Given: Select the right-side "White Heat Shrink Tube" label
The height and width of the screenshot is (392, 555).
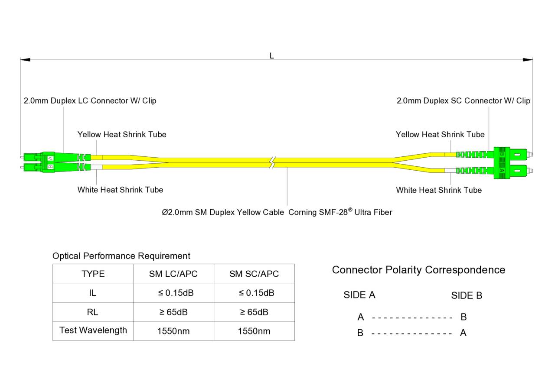Looking at the screenshot, I should pos(439,190).
